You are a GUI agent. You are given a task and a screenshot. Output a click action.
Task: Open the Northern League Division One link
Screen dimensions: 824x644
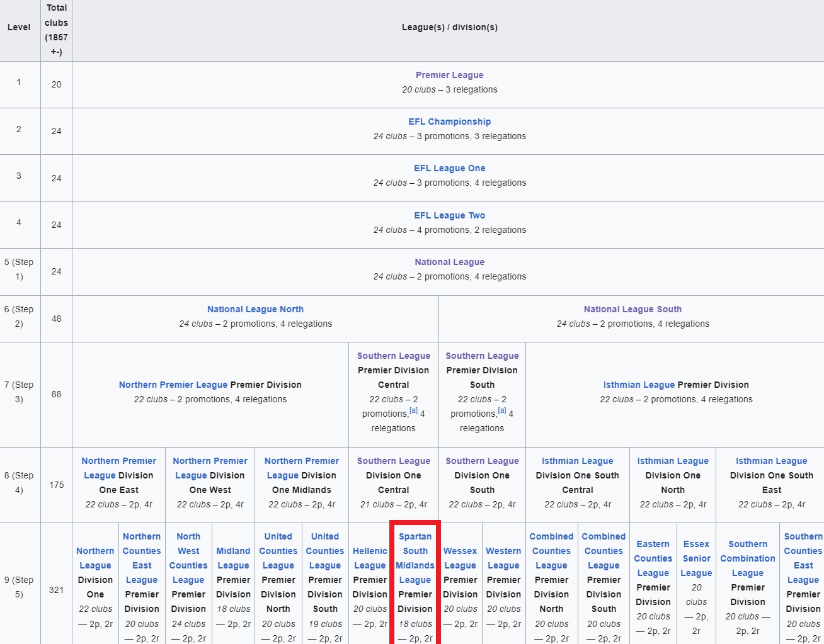95,558
